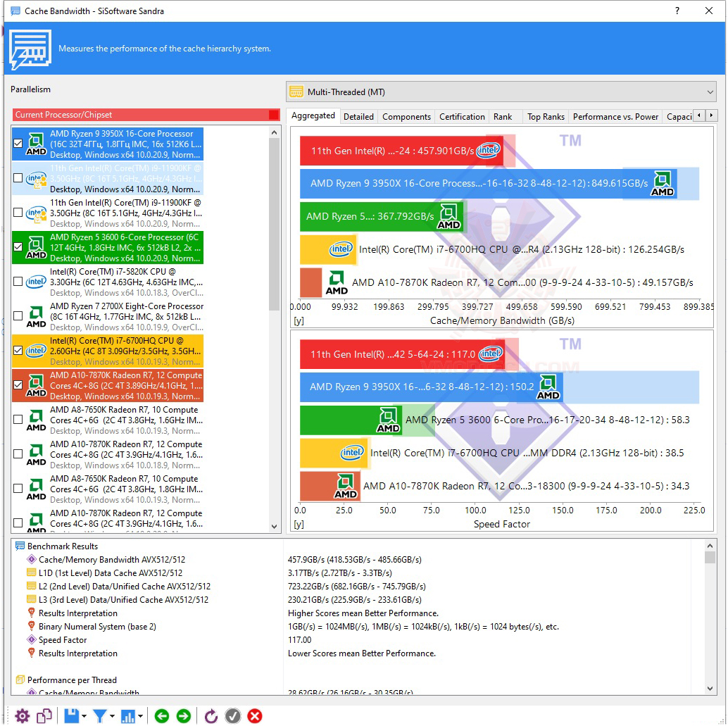Screen dimensions: 728x726
Task: Click the grey checkmark OK icon
Action: click(232, 715)
